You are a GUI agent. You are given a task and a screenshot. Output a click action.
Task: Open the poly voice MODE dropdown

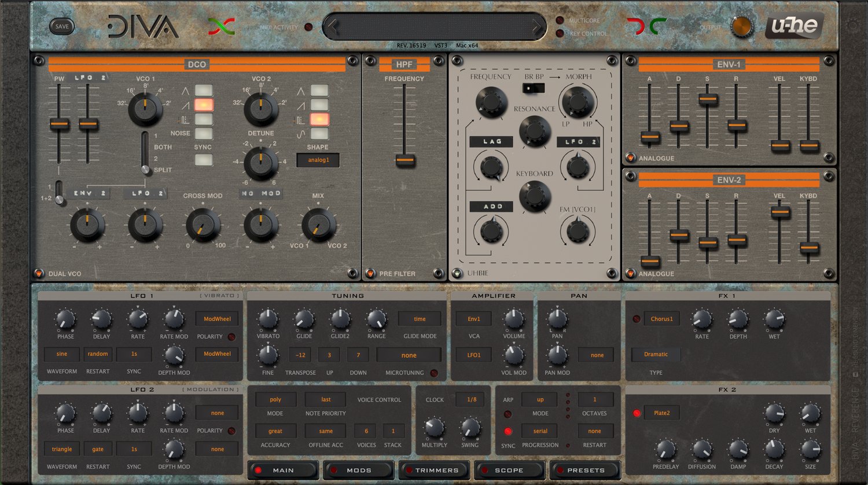coord(275,399)
